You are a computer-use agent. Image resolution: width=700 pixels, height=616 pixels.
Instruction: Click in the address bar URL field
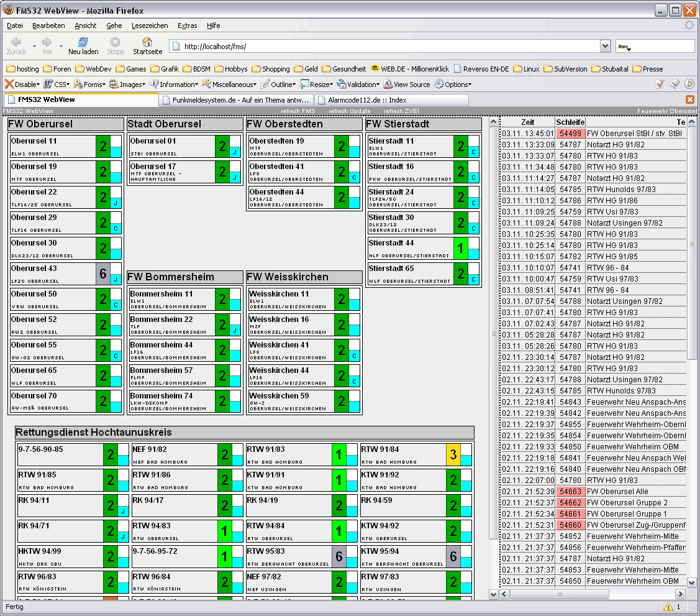click(x=385, y=47)
